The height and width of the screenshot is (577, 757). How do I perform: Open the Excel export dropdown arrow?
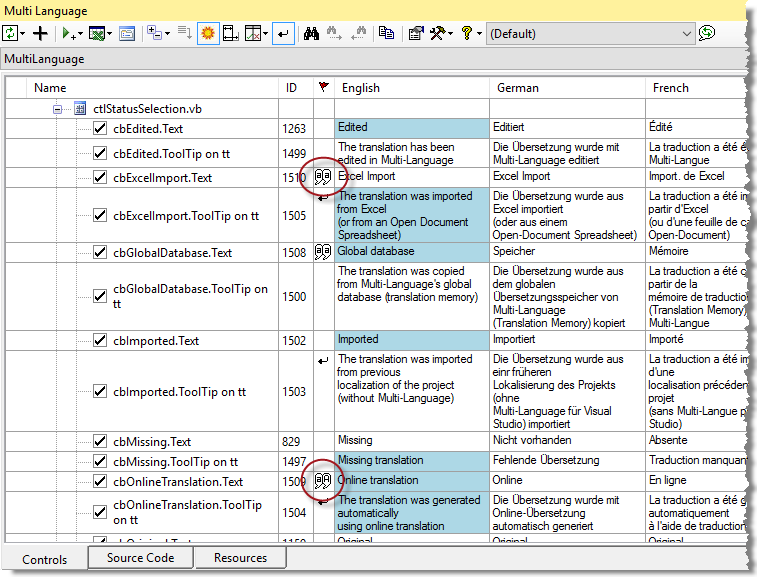(110, 34)
